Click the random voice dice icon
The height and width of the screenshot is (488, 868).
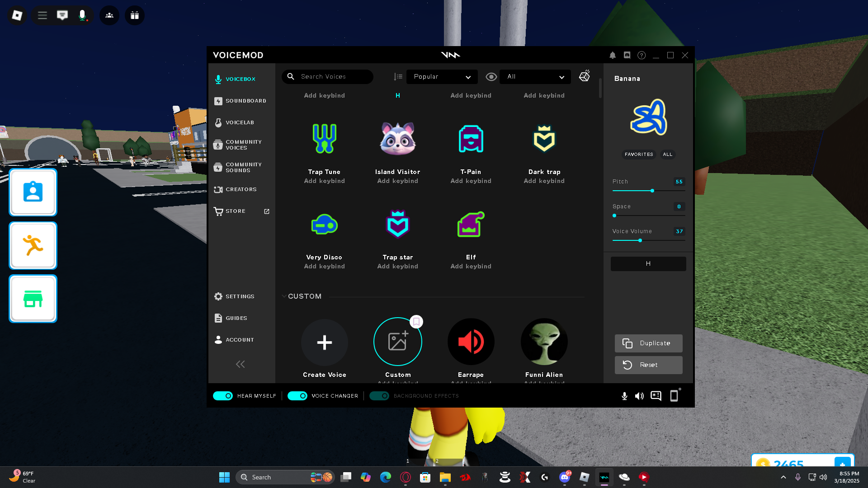[585, 76]
